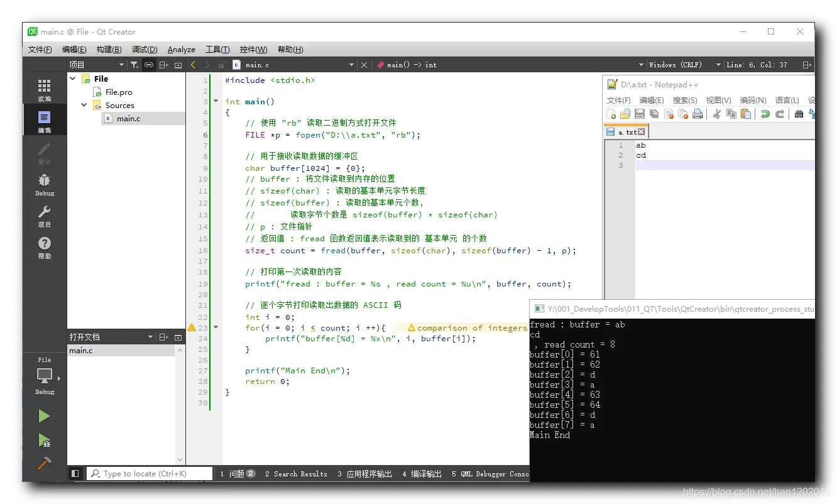Image resolution: width=837 pixels, height=504 pixels.
Task: Show the 应用程序输出 output pane
Action: pyautogui.click(x=364, y=474)
